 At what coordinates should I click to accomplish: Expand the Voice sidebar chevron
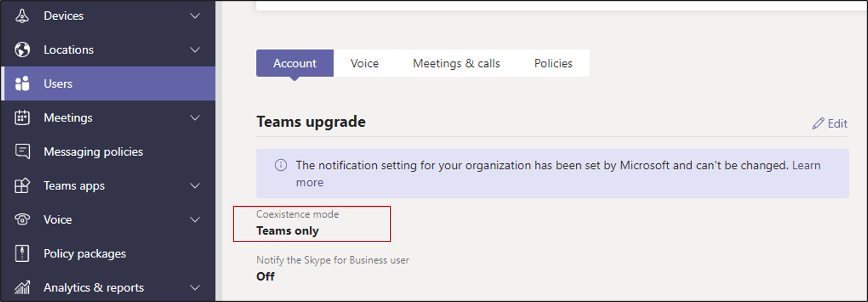pyautogui.click(x=195, y=219)
